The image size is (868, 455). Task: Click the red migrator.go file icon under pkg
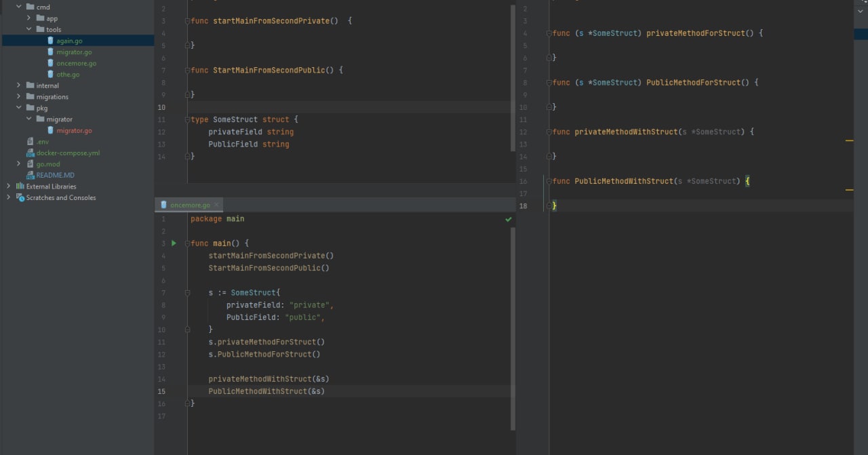tap(50, 130)
